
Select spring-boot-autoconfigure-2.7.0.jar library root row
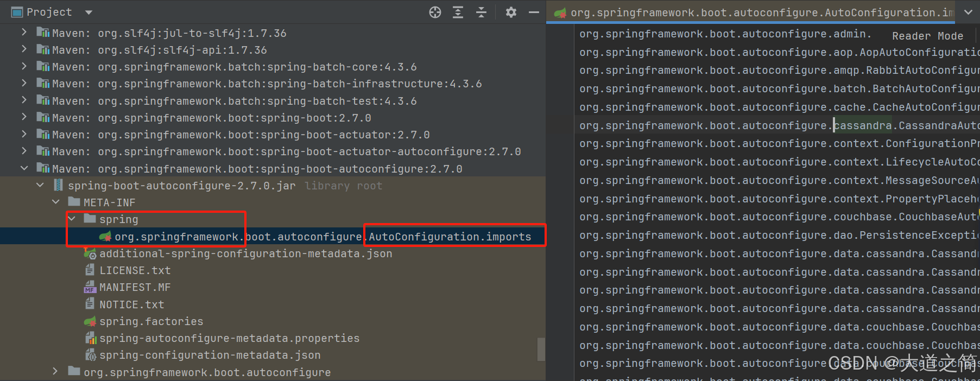273,186
